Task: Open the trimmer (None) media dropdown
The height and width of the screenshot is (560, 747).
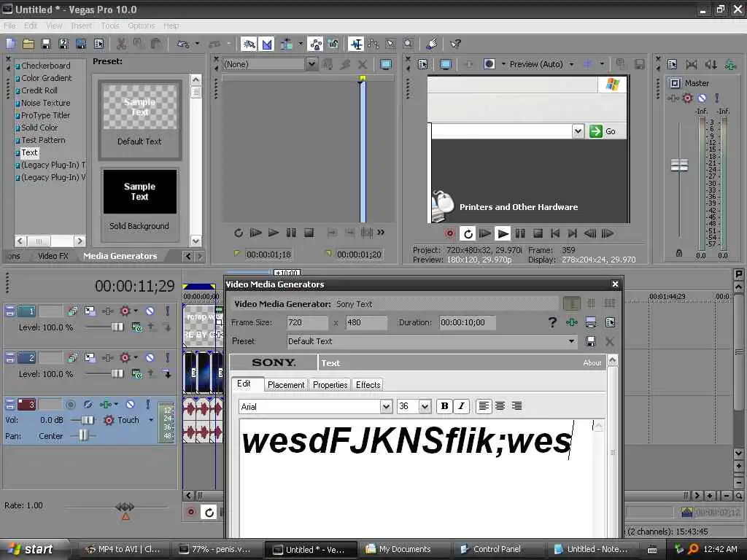Action: click(x=311, y=64)
